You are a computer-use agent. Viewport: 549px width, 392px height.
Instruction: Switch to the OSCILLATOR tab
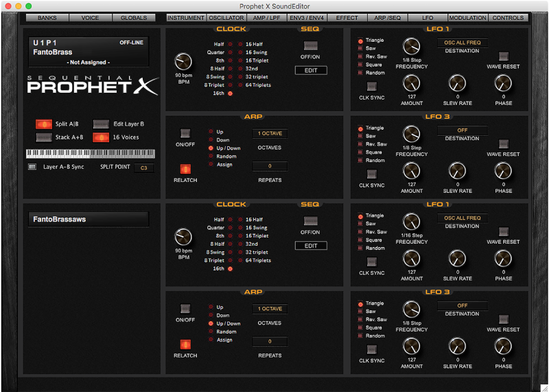point(226,18)
